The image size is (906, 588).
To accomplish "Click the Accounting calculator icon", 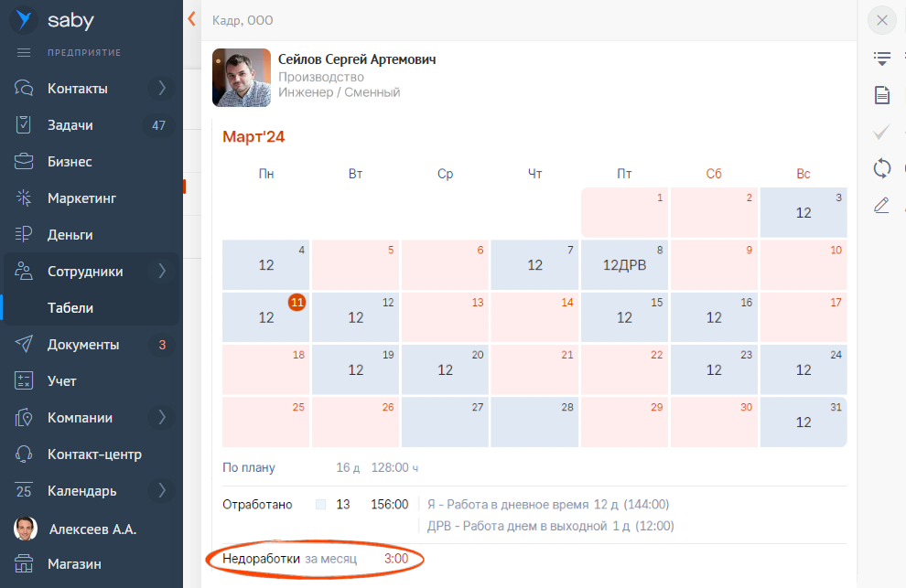I will [x=25, y=381].
